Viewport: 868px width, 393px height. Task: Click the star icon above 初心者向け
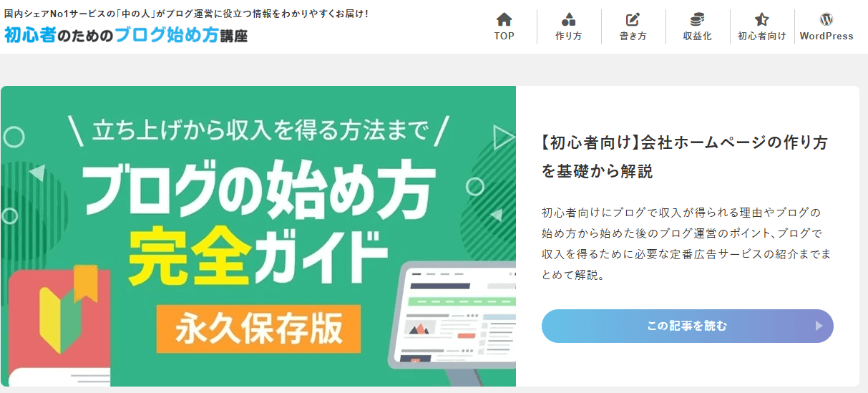tap(761, 19)
